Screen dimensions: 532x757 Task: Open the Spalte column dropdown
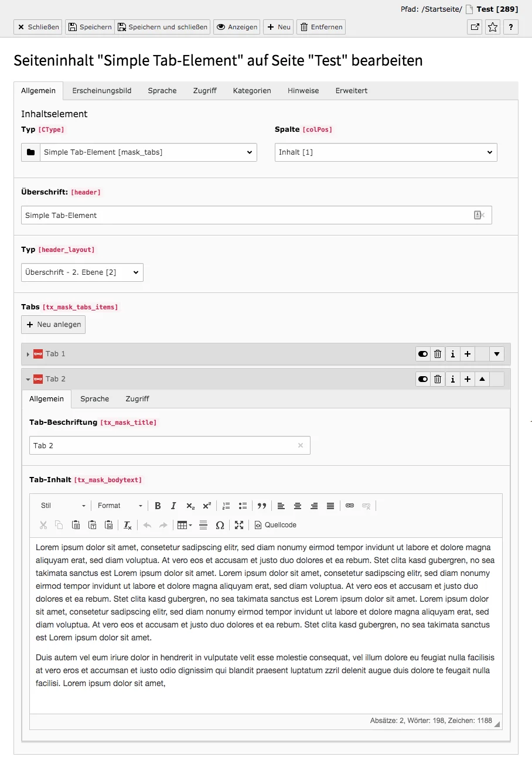pos(386,152)
